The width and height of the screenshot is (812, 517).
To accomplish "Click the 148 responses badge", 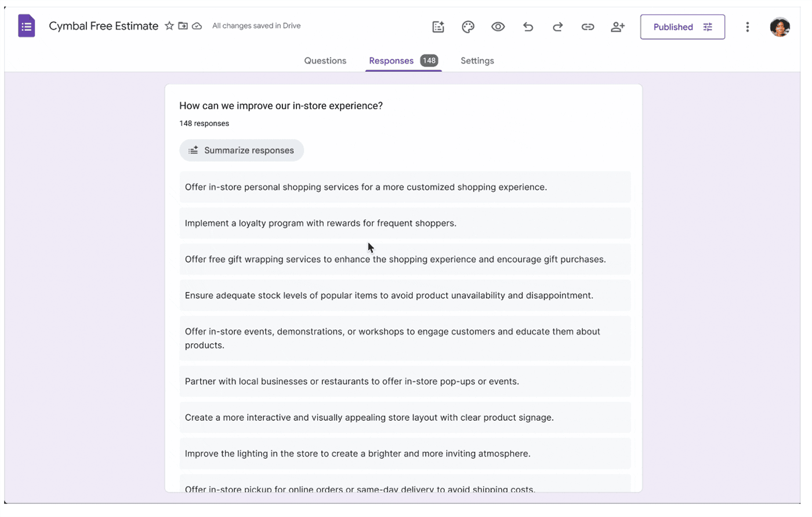I will click(429, 61).
